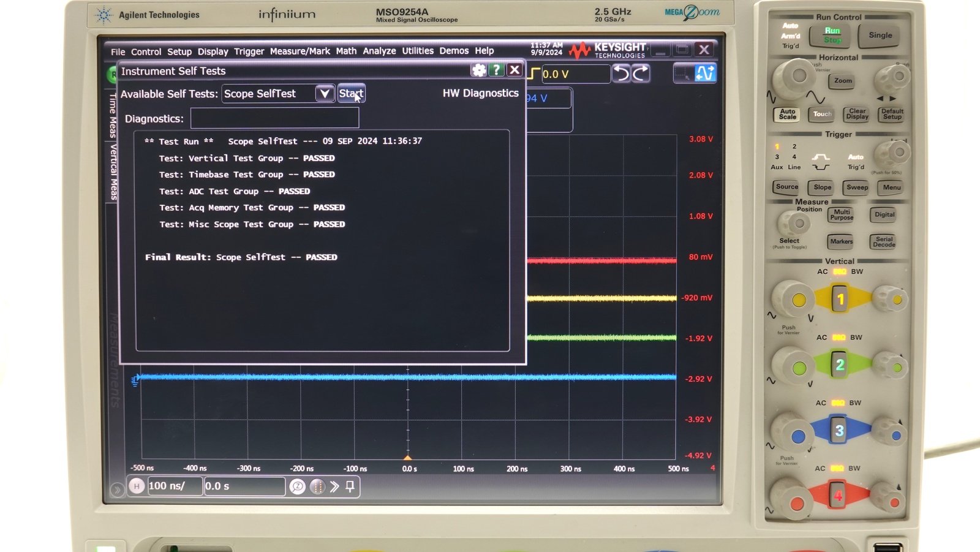Open the Trigger menu
This screenshot has height=552, width=980.
[x=249, y=51]
